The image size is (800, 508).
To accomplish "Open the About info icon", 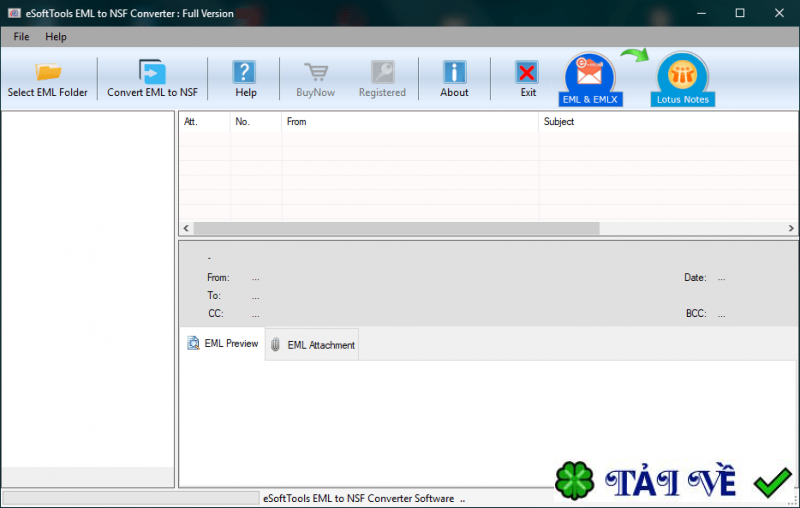I will click(455, 72).
